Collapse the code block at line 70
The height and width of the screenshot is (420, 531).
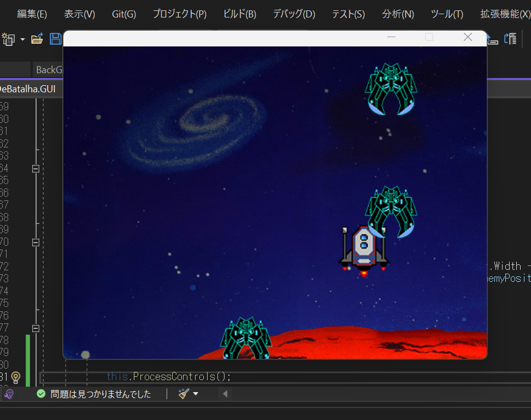(x=36, y=242)
